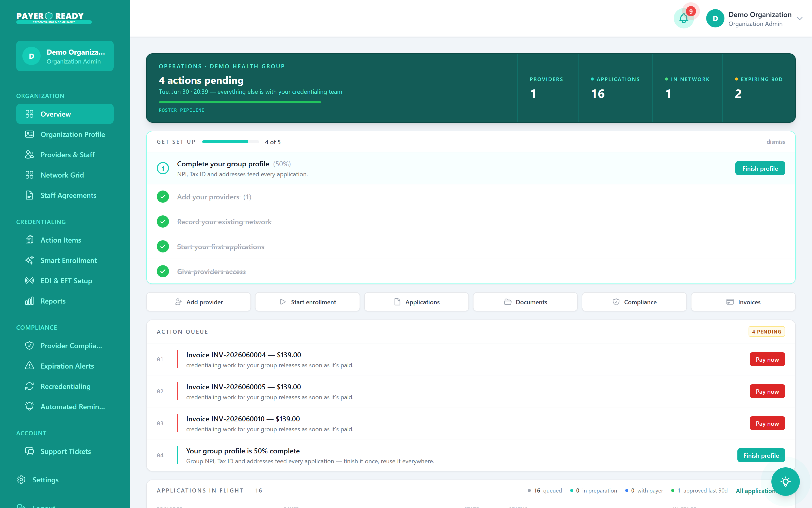Click Settings gear icon
812x508 pixels.
[21, 480]
